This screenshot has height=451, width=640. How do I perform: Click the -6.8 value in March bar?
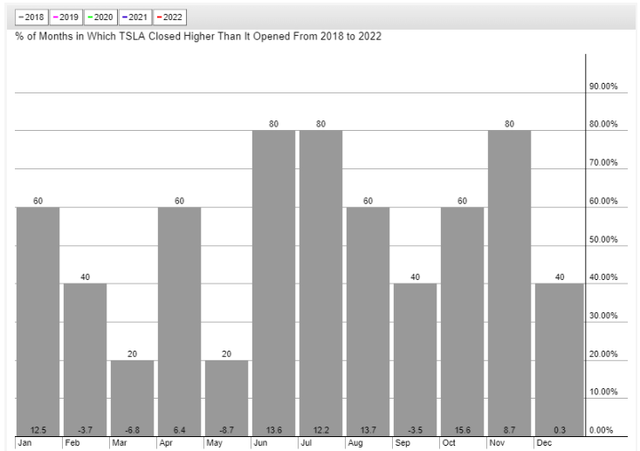[132, 430]
